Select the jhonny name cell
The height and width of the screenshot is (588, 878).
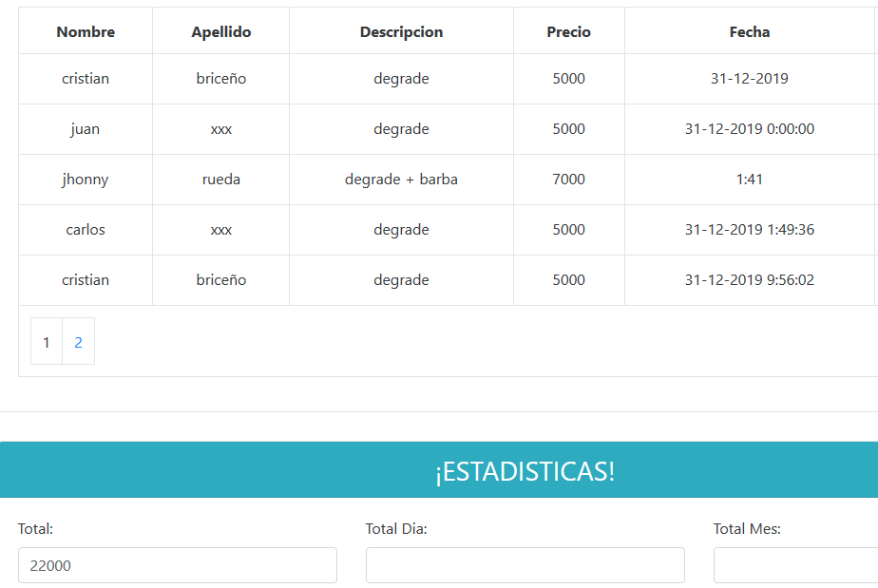click(86, 180)
